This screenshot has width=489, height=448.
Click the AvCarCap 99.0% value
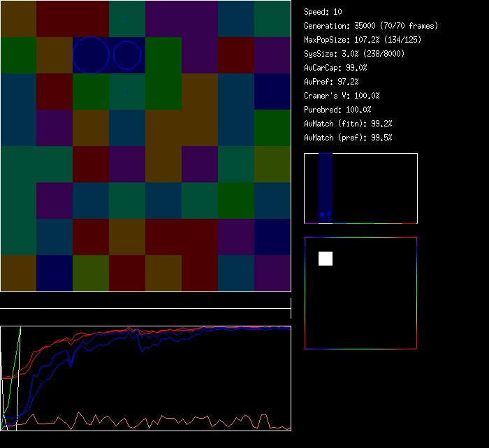tap(335, 68)
